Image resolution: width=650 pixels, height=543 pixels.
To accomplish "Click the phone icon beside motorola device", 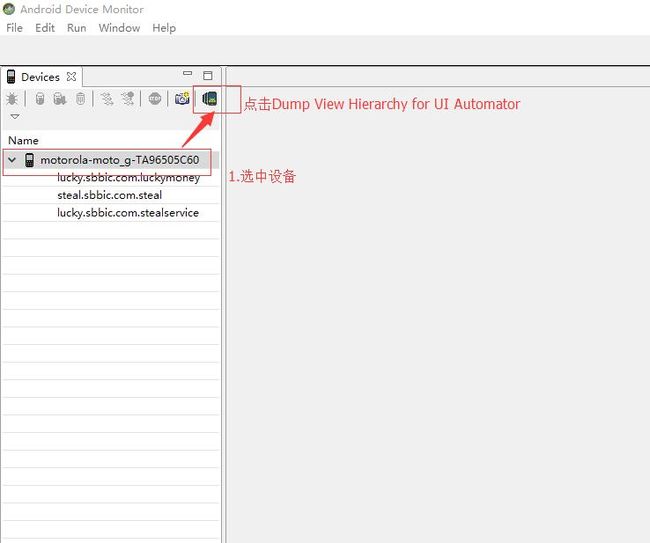I will click(29, 160).
